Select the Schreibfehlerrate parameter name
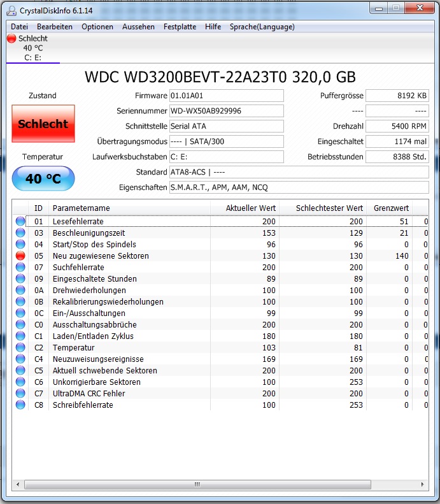The image size is (440, 504). (x=83, y=405)
